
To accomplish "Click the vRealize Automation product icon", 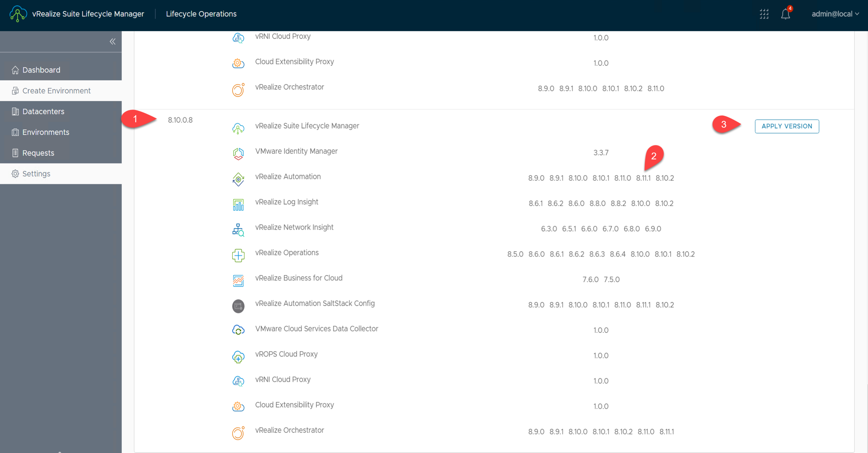I will 238,179.
